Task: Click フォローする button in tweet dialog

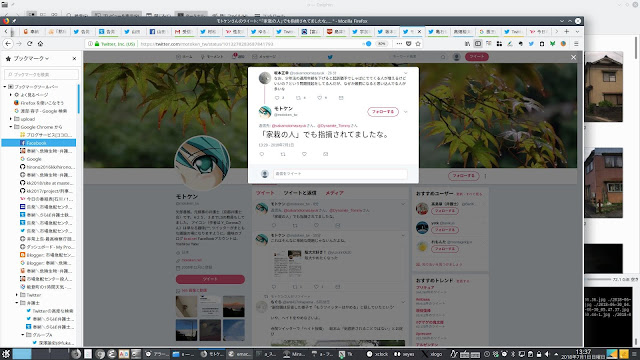Action: pyautogui.click(x=383, y=111)
